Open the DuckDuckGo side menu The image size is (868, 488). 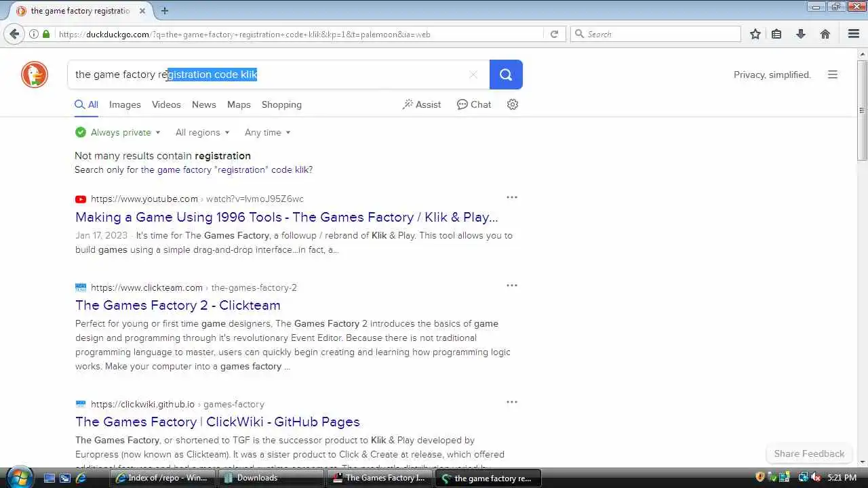[x=833, y=75]
